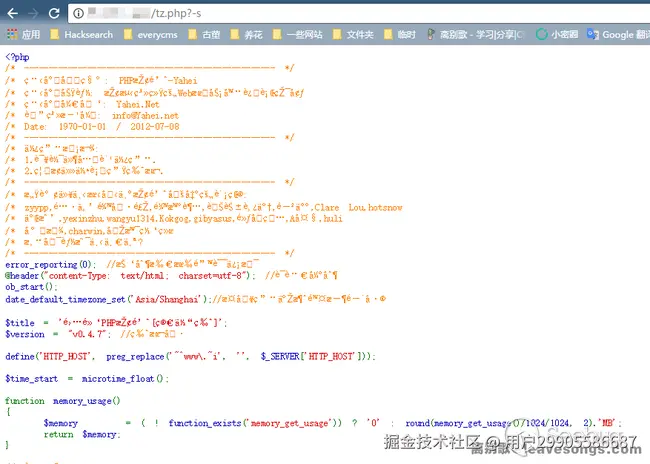
Task: Click the define('HTTP_HOST' line
Action: pyautogui.click(x=190, y=356)
